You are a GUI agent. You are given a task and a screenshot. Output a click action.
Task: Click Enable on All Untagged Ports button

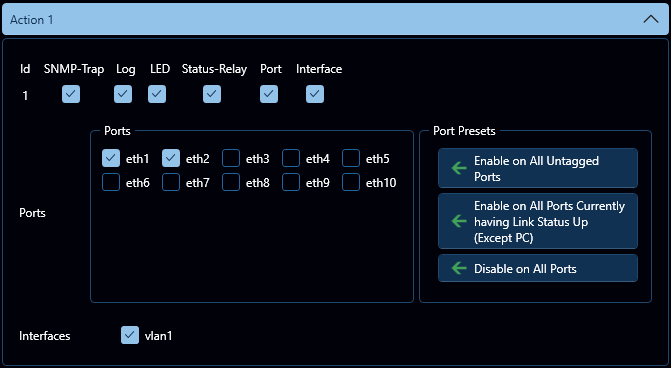tap(538, 168)
